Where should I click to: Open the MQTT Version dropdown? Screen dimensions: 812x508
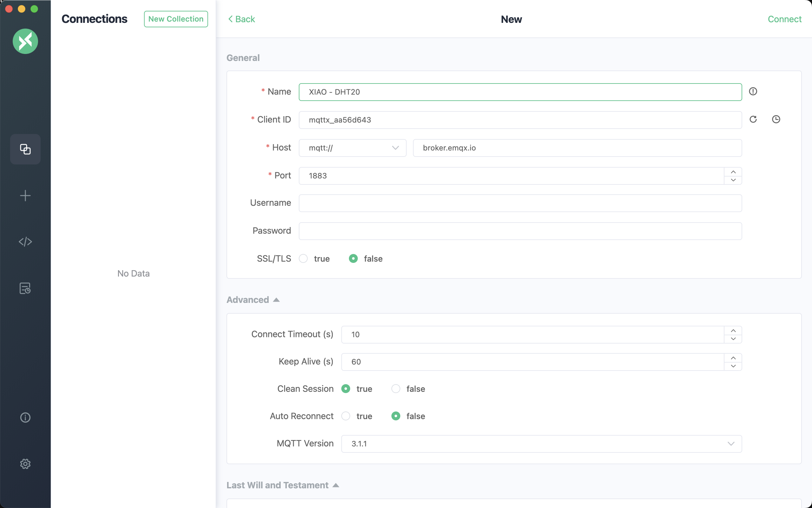[541, 444]
